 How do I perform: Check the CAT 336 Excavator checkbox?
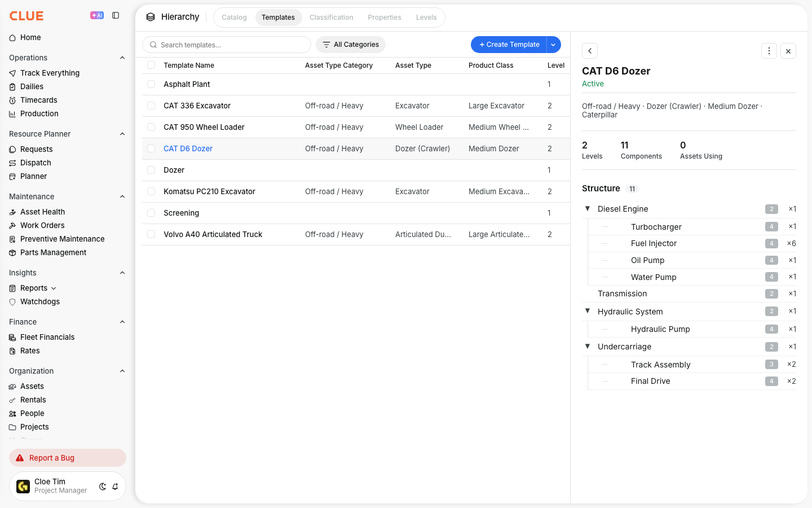click(x=151, y=106)
